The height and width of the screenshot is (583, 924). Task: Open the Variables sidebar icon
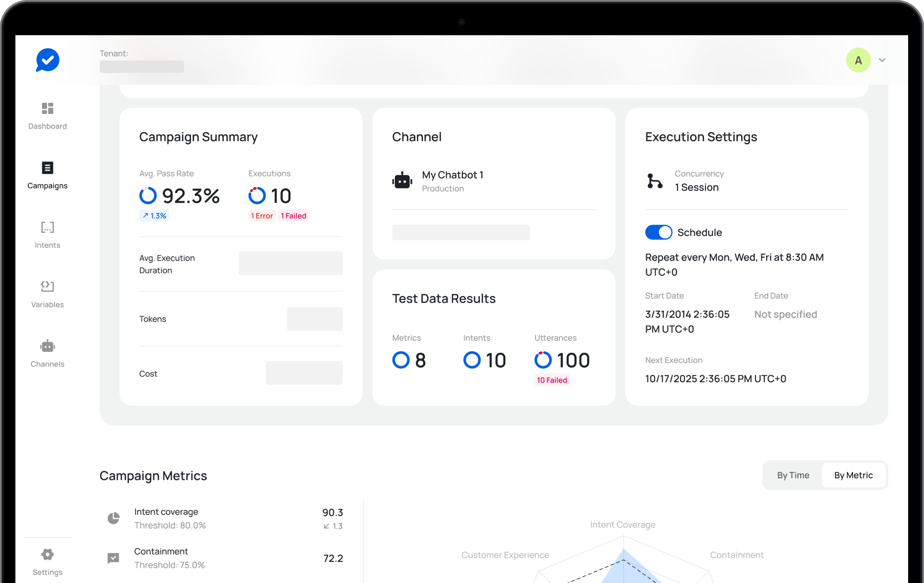tap(48, 286)
